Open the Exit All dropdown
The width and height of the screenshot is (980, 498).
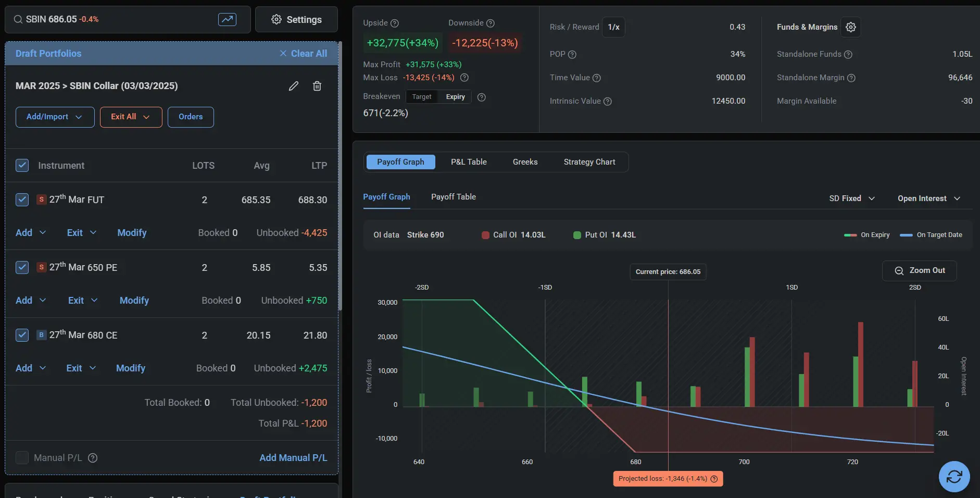(x=131, y=117)
